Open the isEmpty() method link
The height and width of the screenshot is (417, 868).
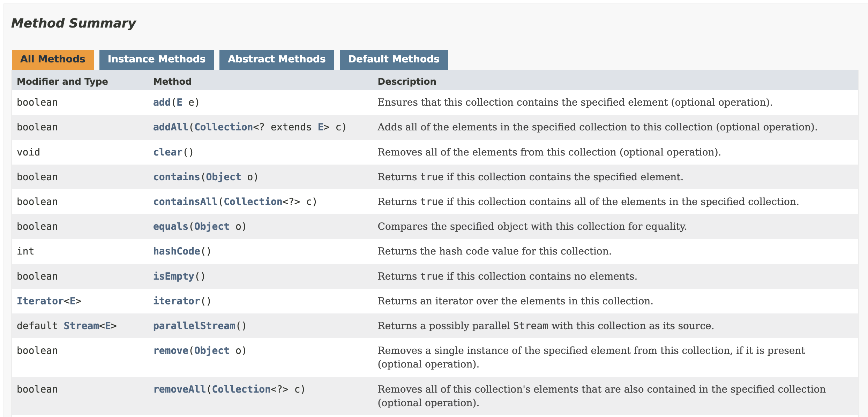173,276
